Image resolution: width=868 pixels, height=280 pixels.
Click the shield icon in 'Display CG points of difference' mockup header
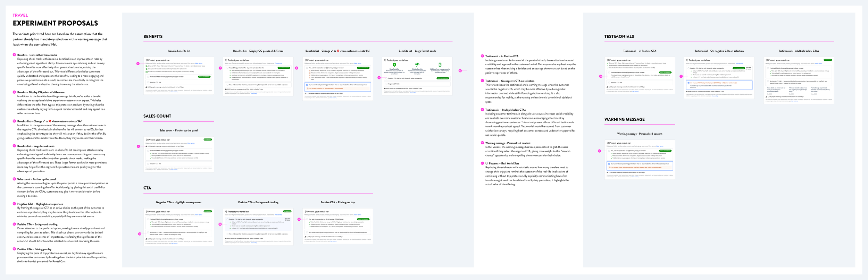[x=226, y=60]
